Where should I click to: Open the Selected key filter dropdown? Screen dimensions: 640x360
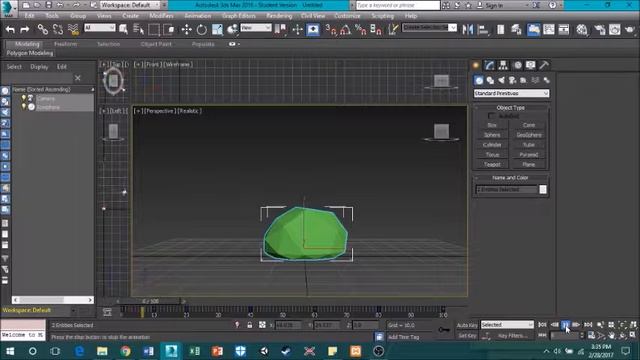pyautogui.click(x=507, y=325)
